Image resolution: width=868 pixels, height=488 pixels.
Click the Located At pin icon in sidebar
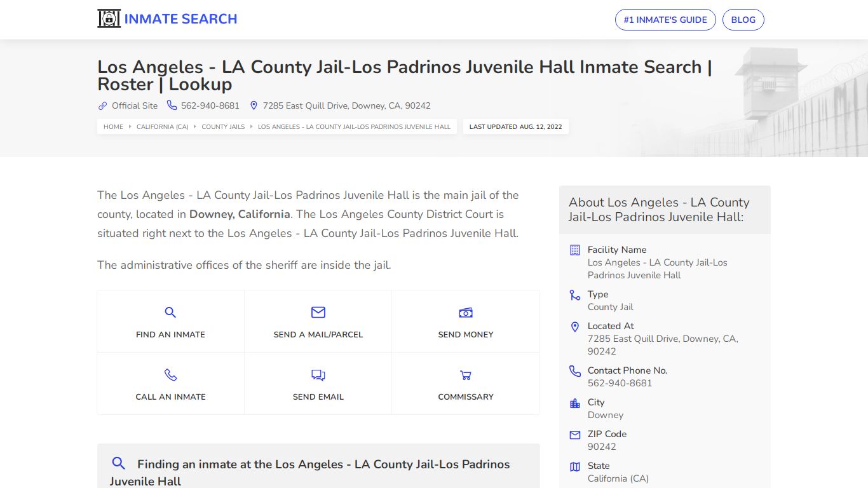[x=575, y=327]
